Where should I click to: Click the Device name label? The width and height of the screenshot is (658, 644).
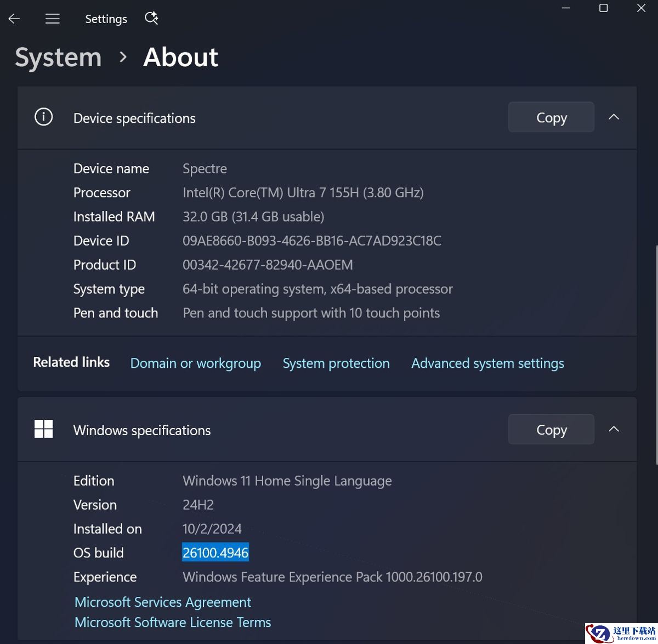coord(111,168)
